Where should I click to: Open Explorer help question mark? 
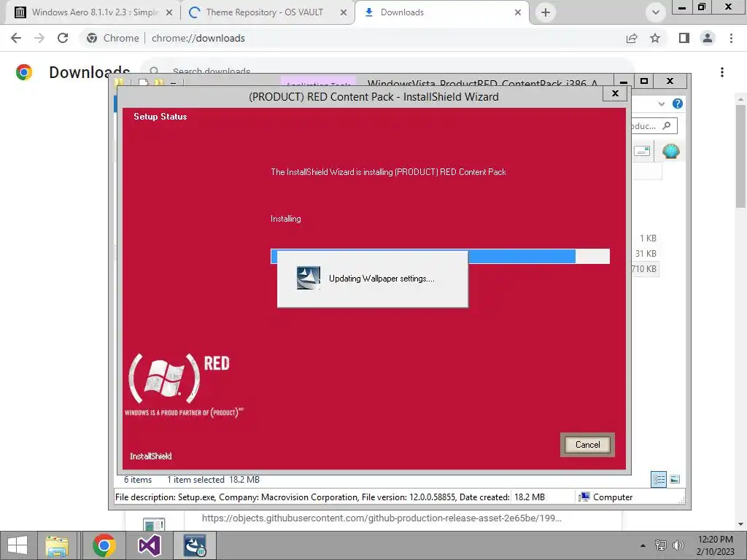(x=678, y=104)
